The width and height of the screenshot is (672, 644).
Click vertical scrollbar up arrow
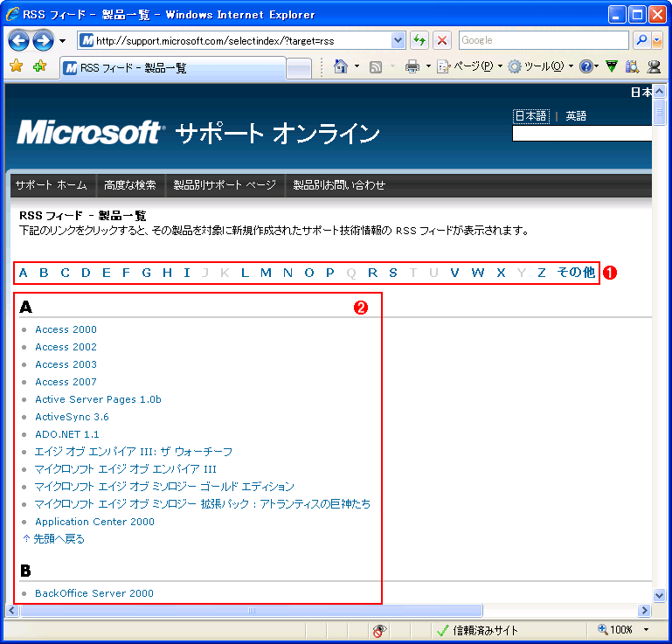(659, 91)
